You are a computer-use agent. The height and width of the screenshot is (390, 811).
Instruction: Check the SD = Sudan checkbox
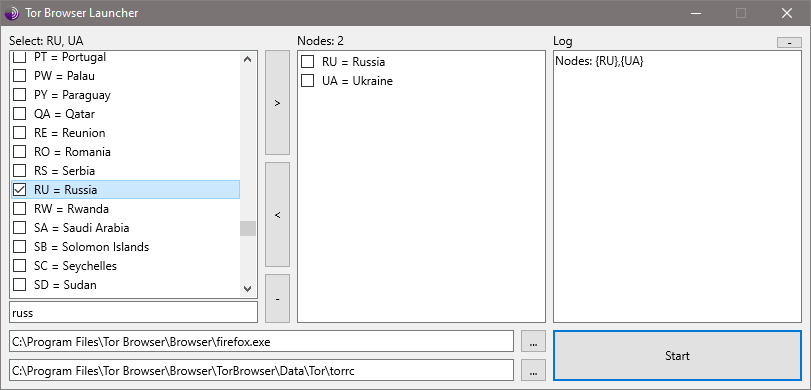click(19, 285)
